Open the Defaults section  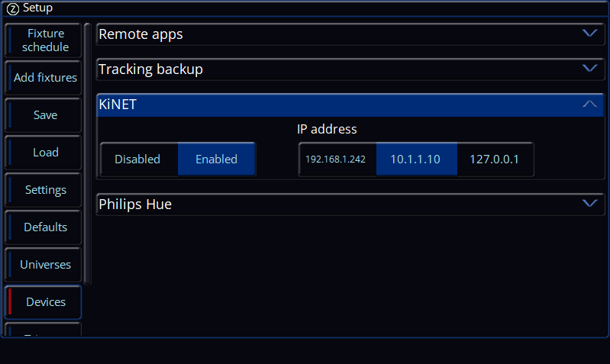tap(44, 227)
